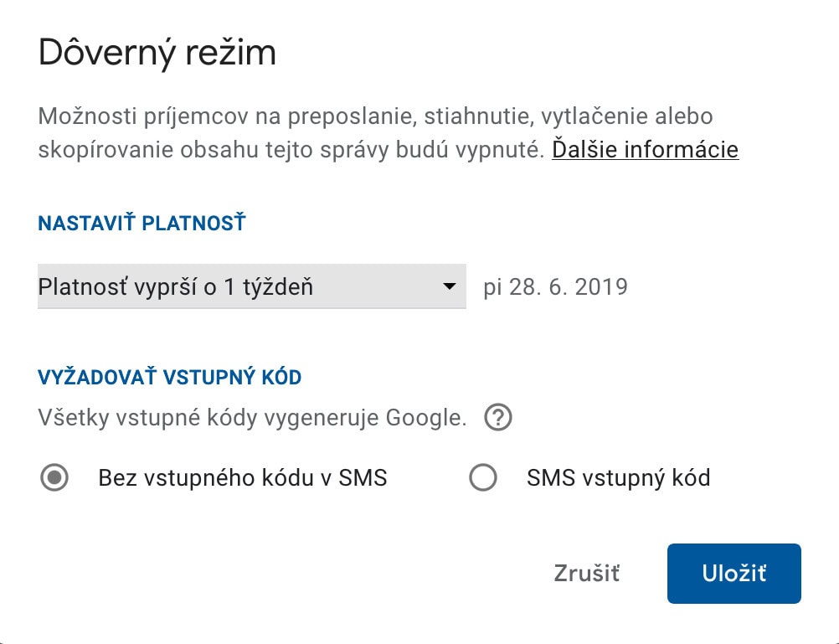This screenshot has height=644, width=839.
Task: Select "Bez vstupného kódu v SMS" radio button
Action: point(54,478)
